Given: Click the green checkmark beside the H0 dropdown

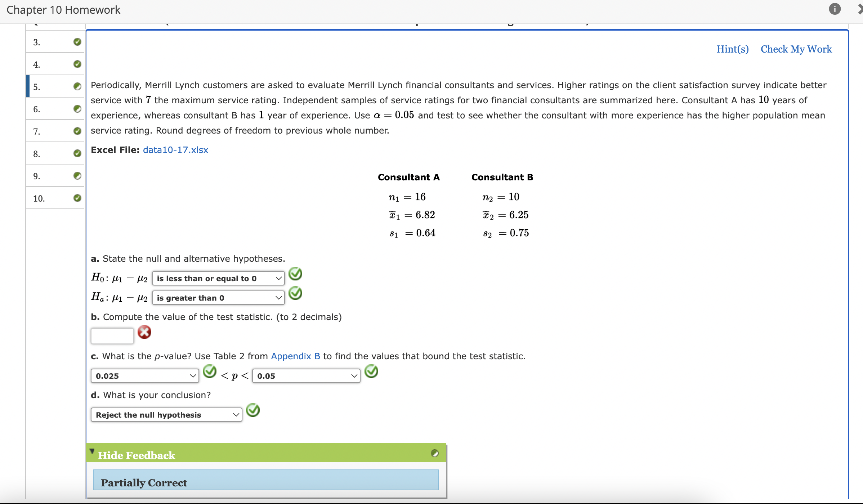Looking at the screenshot, I should pos(295,274).
